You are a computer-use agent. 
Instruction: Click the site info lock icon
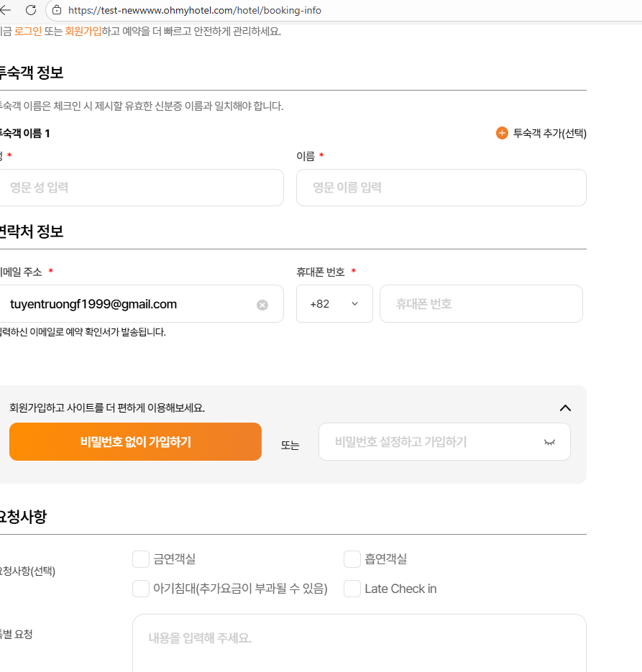(x=57, y=10)
